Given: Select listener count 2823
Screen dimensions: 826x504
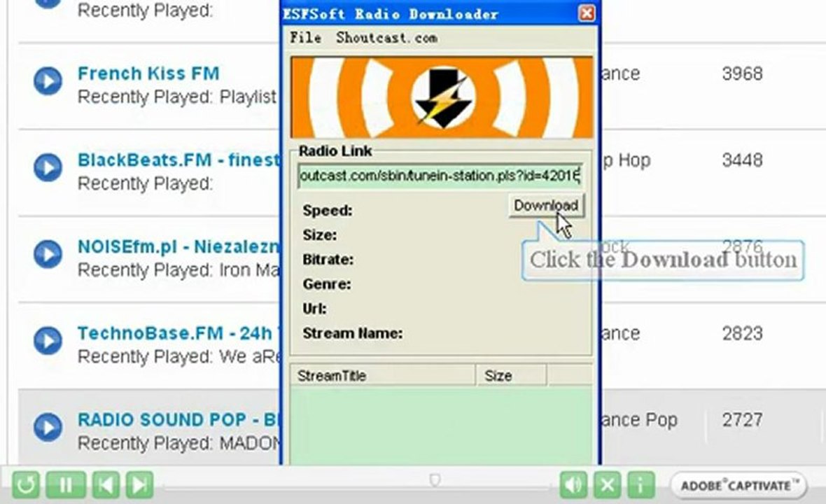Looking at the screenshot, I should [x=742, y=332].
